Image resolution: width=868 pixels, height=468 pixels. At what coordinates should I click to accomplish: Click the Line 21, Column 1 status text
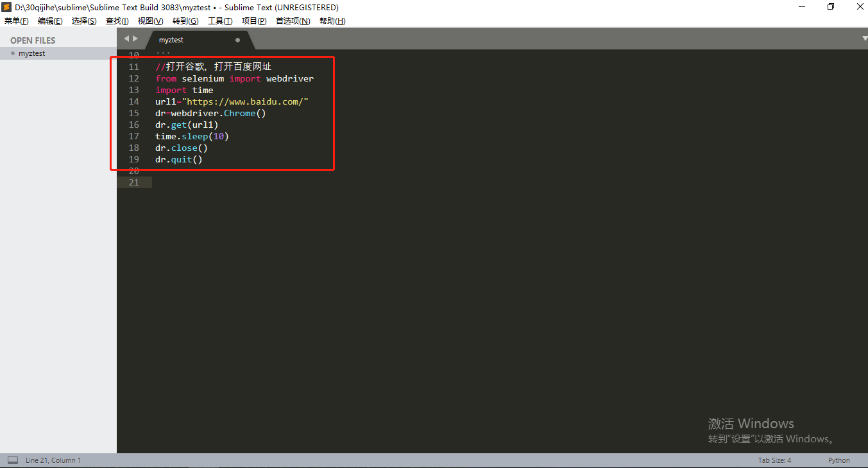[x=53, y=460]
